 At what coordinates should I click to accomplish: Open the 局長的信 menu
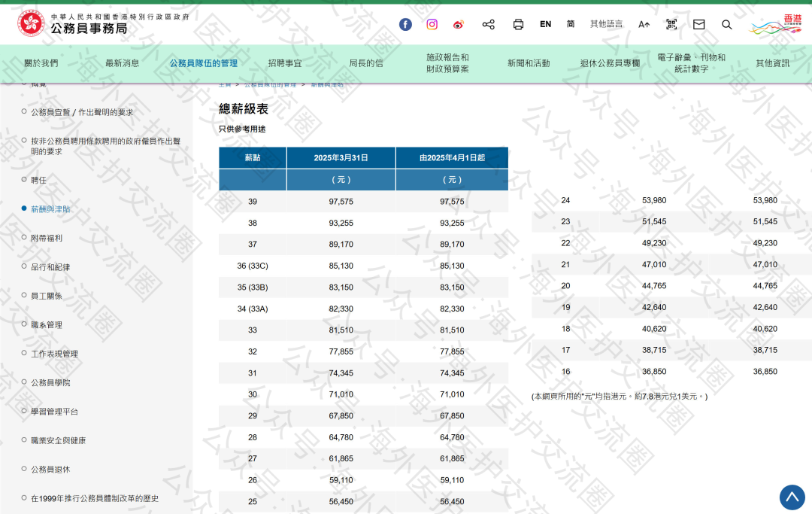[366, 63]
